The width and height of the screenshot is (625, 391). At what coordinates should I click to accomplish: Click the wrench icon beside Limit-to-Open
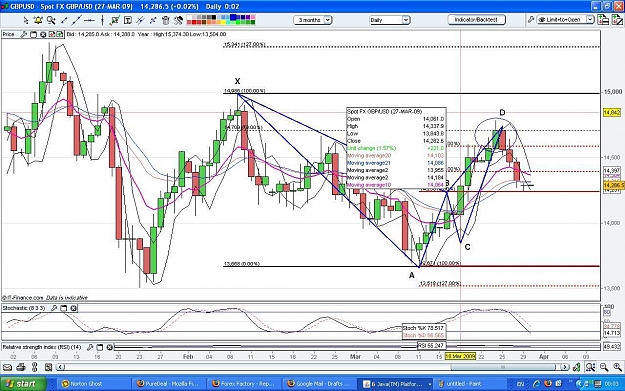(x=531, y=20)
